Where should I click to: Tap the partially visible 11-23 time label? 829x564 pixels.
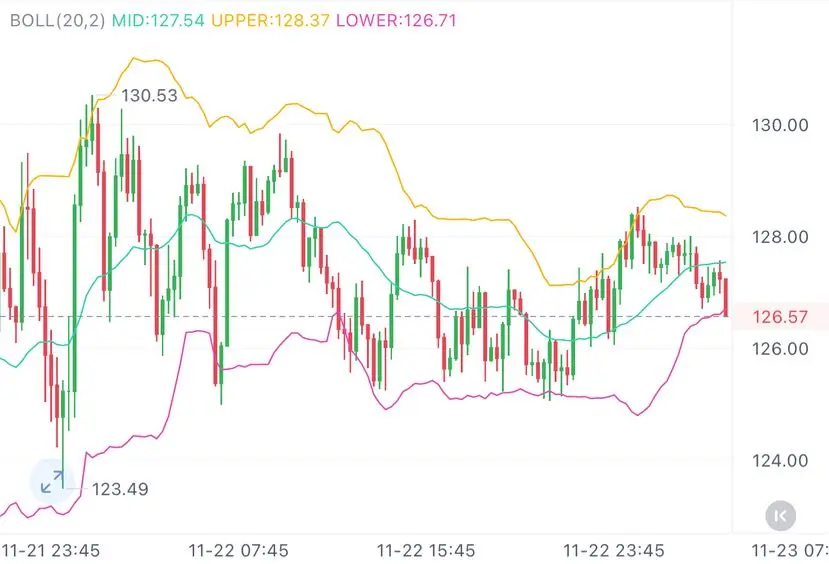(790, 550)
